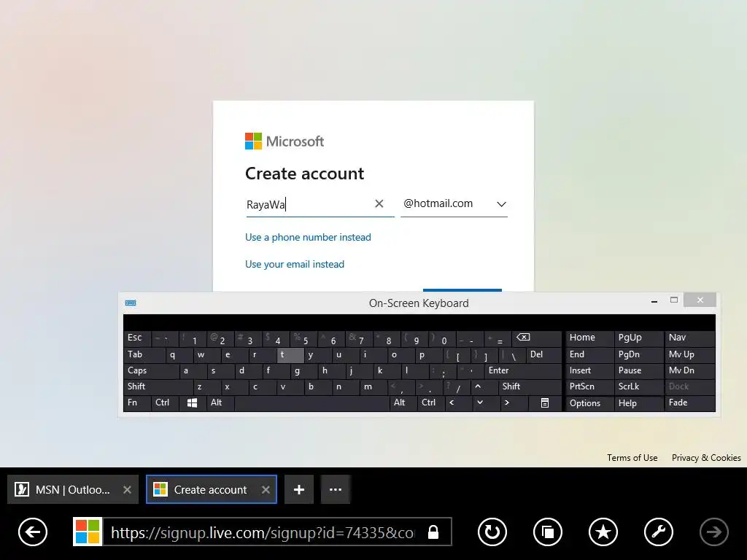Toggle the left Shift key
The height and width of the screenshot is (560, 747).
(158, 386)
